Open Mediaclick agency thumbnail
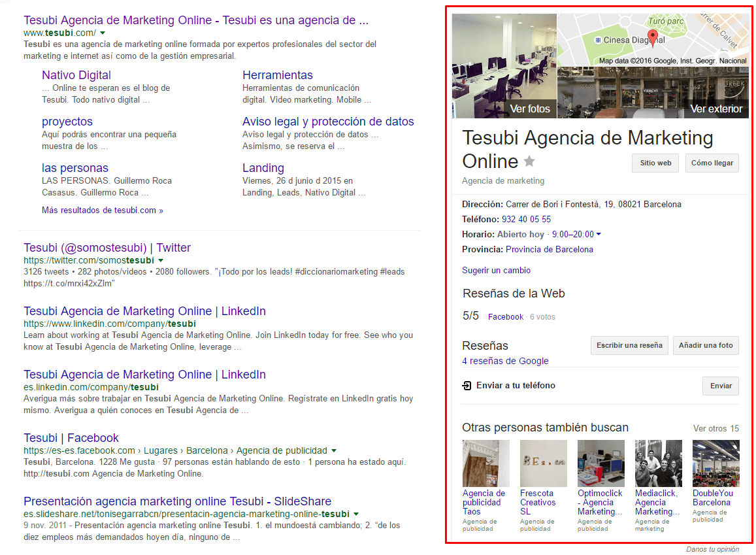The height and width of the screenshot is (555, 756). tap(659, 463)
